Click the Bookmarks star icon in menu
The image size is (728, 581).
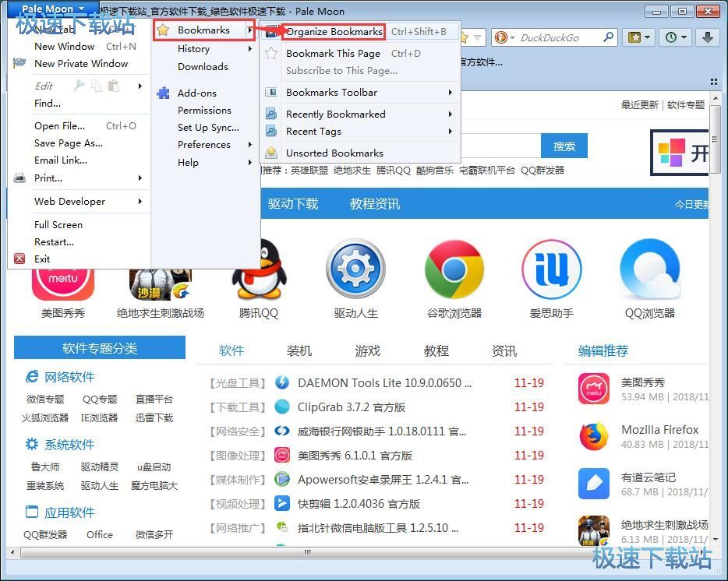163,30
